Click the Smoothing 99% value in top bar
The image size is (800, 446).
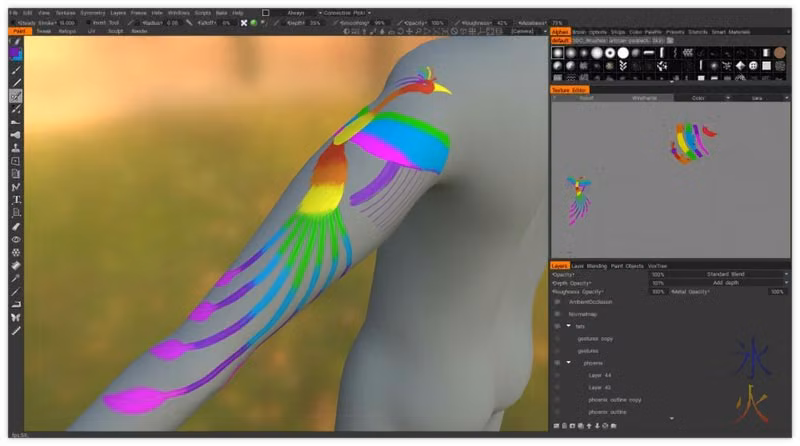tap(380, 23)
